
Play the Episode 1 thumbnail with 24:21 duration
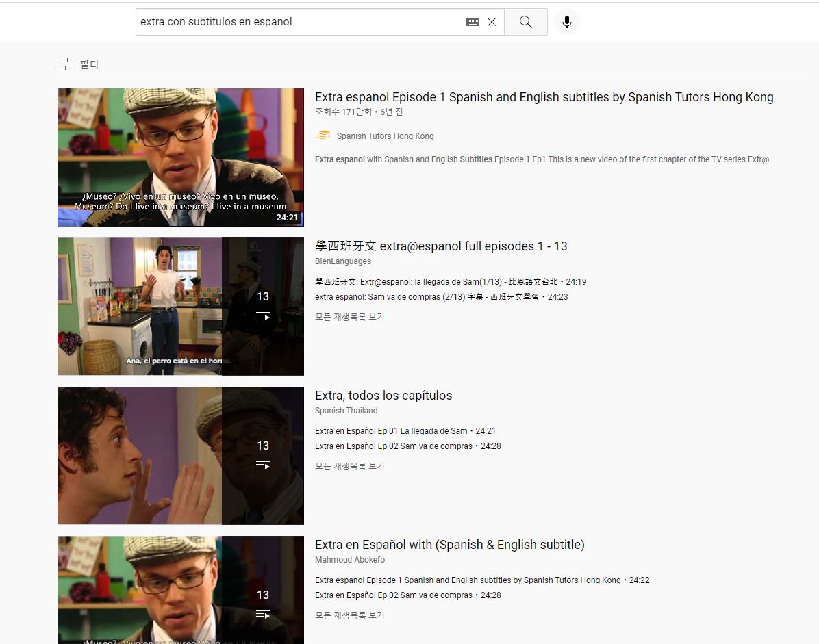point(181,157)
